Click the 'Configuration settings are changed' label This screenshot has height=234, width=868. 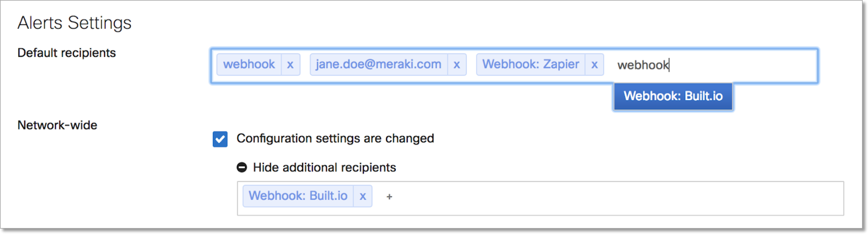click(x=335, y=138)
